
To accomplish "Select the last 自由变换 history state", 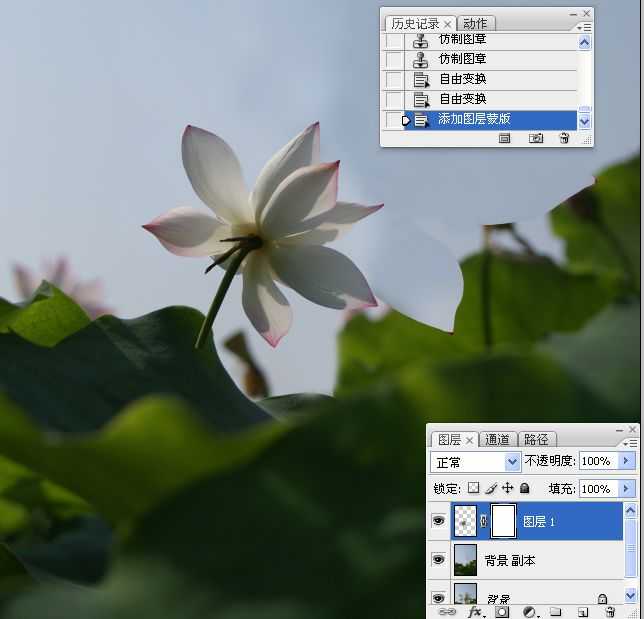I will [463, 99].
